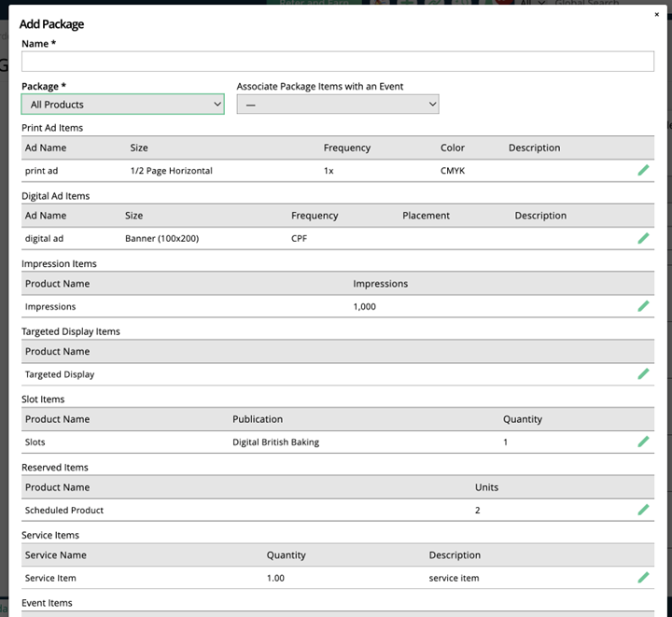Select the 'Impressions' column header
672x617 pixels.
point(381,283)
